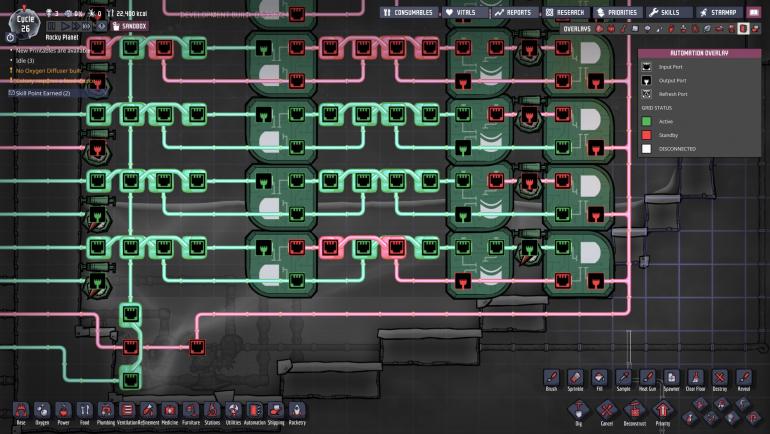770x434 pixels.
Task: Open the Utilities build category
Action: tap(233, 413)
